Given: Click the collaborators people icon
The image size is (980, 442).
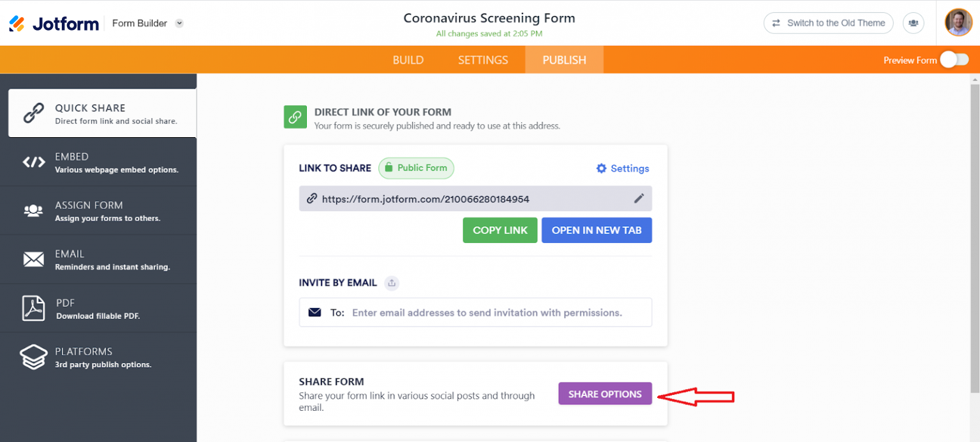Looking at the screenshot, I should click(x=914, y=23).
